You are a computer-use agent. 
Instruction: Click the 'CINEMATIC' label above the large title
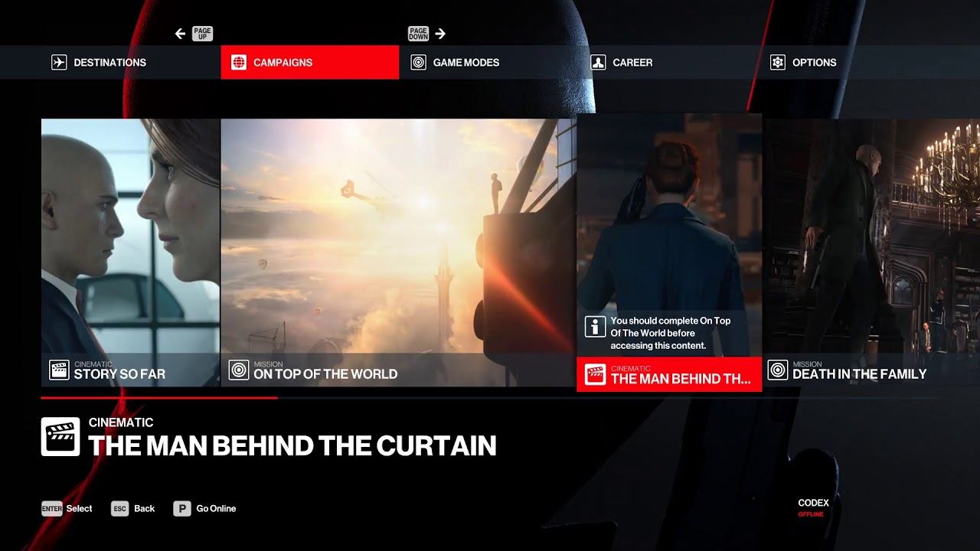(x=121, y=422)
